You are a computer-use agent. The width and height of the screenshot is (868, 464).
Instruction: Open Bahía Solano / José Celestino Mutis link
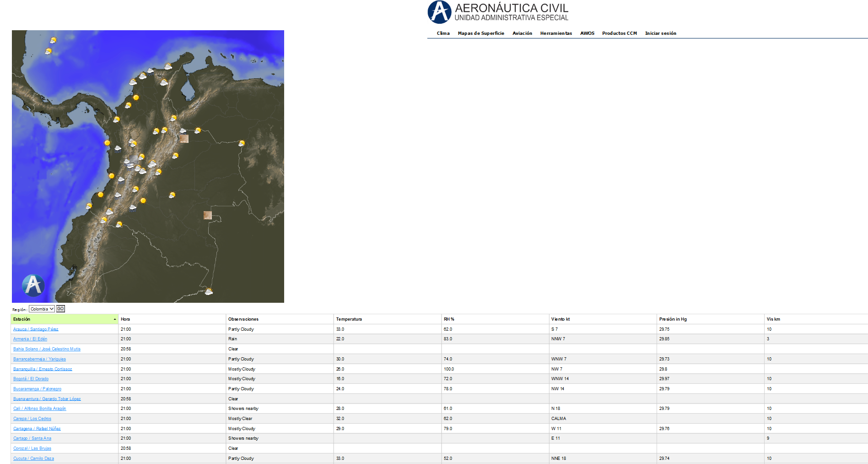point(47,349)
